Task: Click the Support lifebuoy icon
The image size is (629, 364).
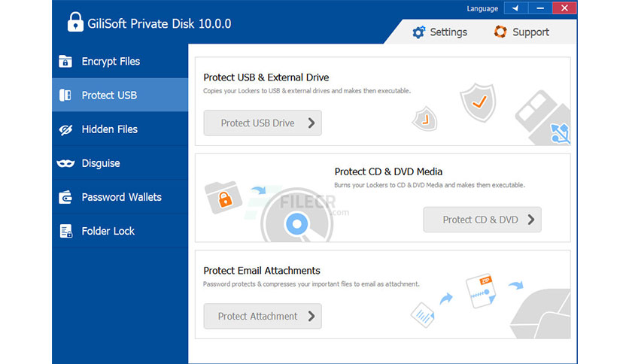Action: tap(500, 32)
